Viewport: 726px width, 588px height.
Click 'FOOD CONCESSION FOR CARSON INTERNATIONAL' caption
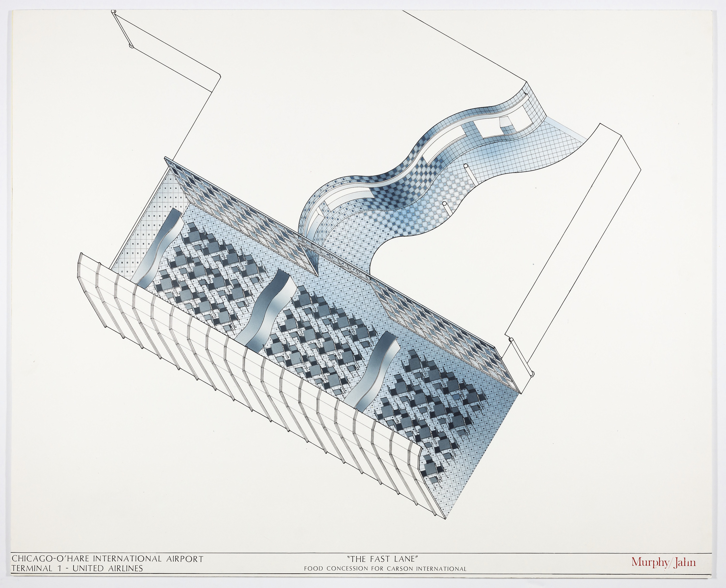tap(385, 569)
